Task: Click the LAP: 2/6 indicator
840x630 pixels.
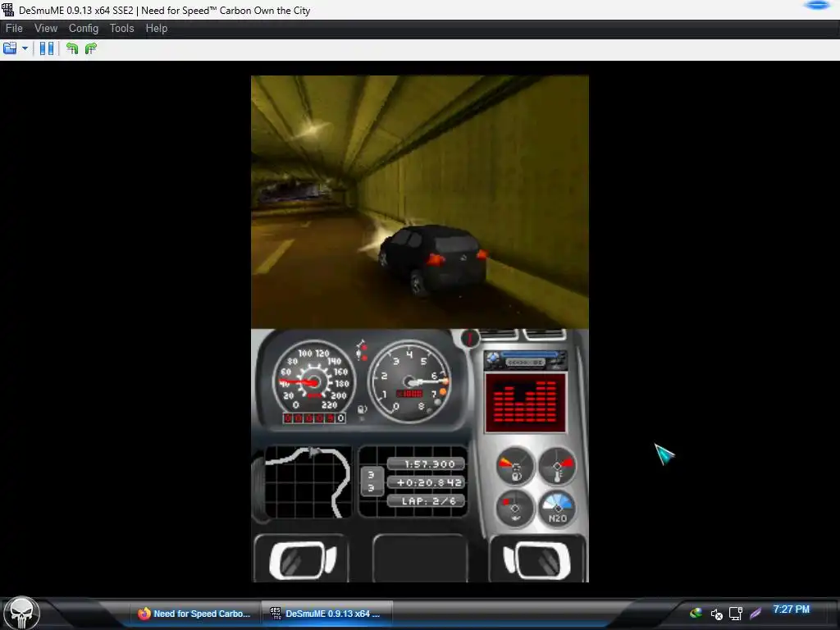Action: tap(426, 501)
